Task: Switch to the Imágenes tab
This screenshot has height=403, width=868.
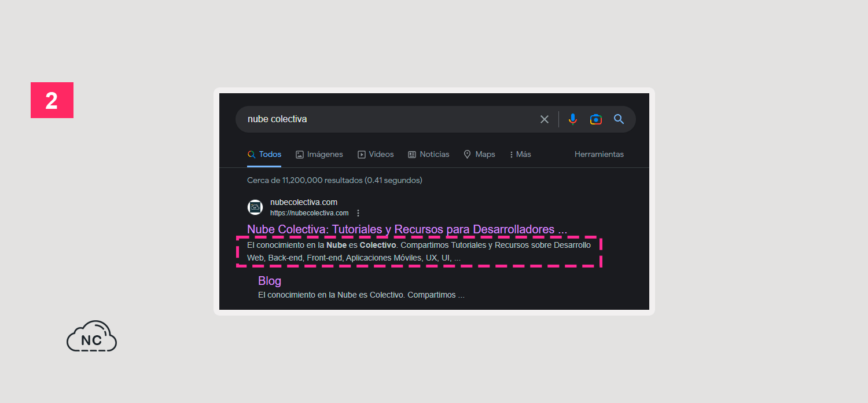Action: coord(319,155)
